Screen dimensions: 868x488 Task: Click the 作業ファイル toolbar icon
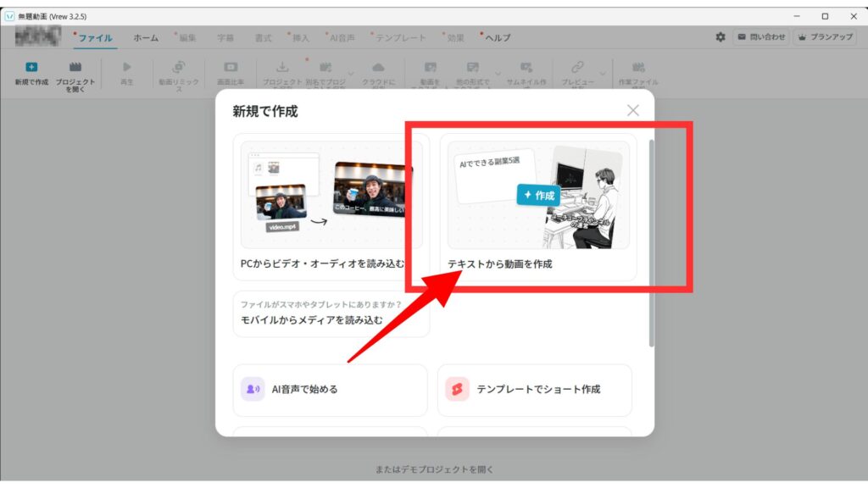[x=638, y=68]
